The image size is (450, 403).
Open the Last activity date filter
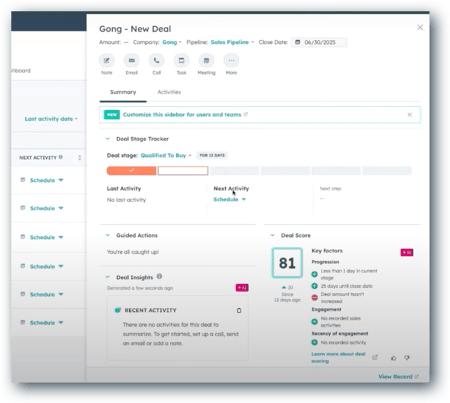(51, 119)
